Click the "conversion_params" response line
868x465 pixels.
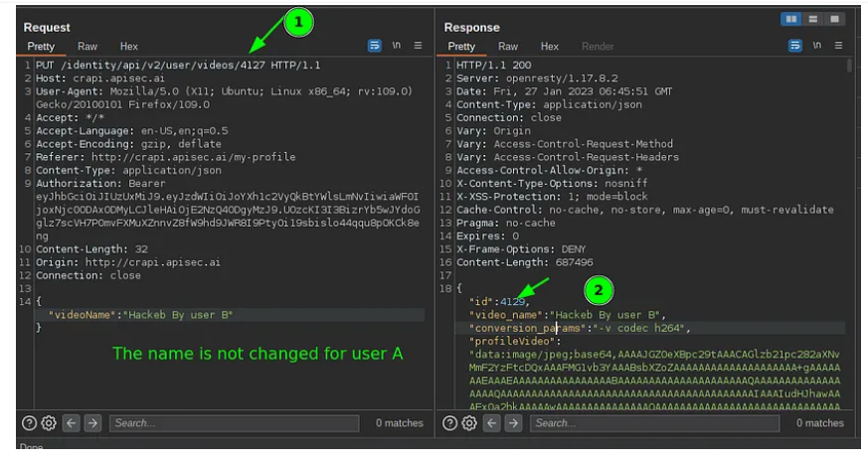[x=580, y=329]
